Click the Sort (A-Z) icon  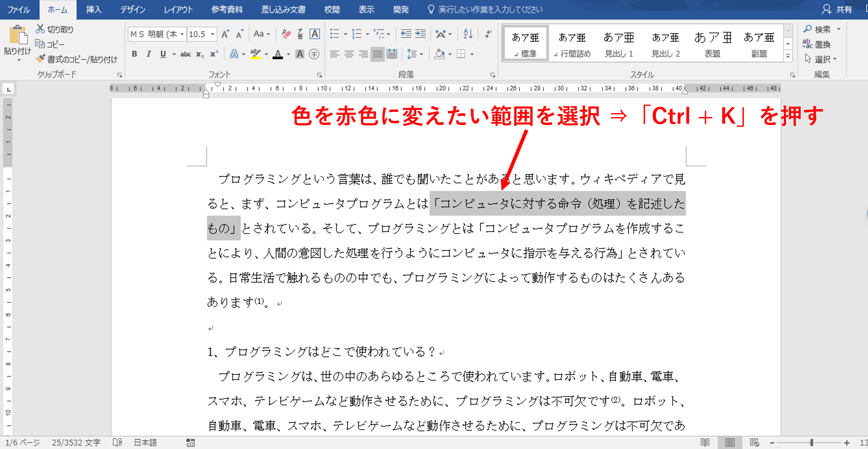(468, 34)
